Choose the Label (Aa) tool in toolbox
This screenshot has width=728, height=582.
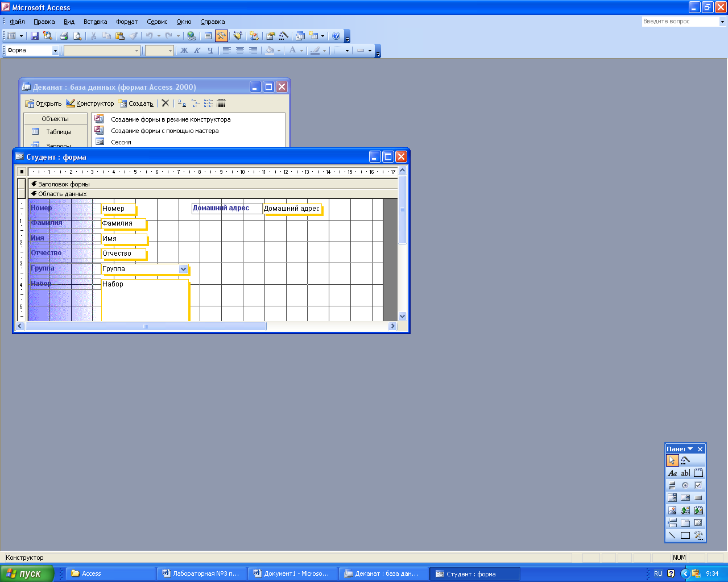point(672,473)
